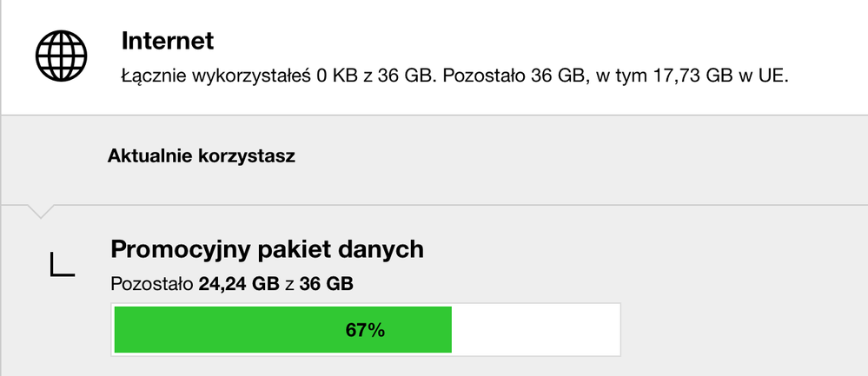The height and width of the screenshot is (376, 868).
Task: Click the "67%" progress label
Action: coord(365,330)
